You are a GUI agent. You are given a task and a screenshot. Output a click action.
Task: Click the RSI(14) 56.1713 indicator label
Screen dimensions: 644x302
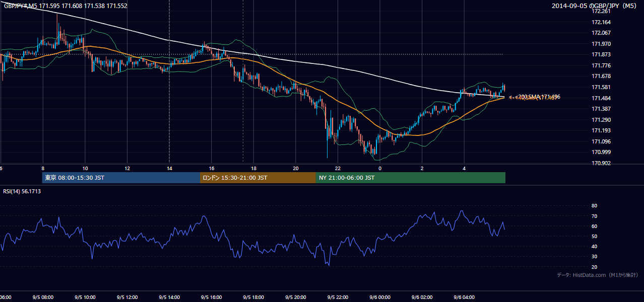22,191
